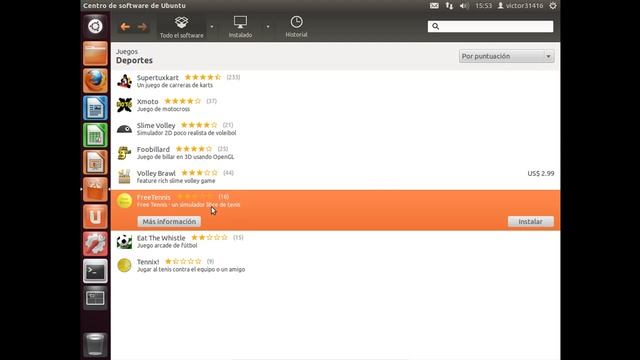
Task: Open the system power gear menu
Action: coord(553,6)
